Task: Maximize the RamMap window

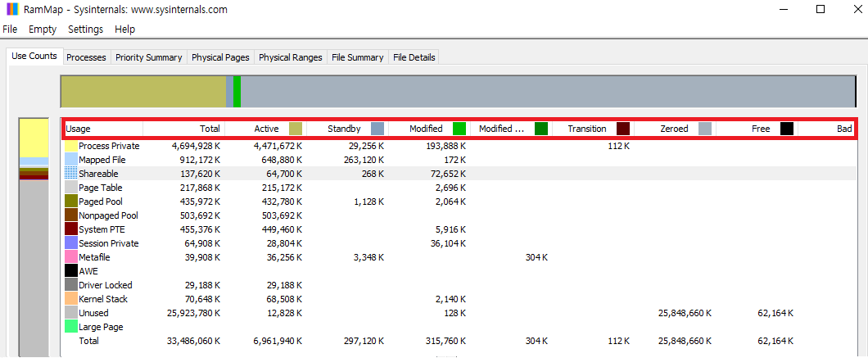Action: (821, 10)
